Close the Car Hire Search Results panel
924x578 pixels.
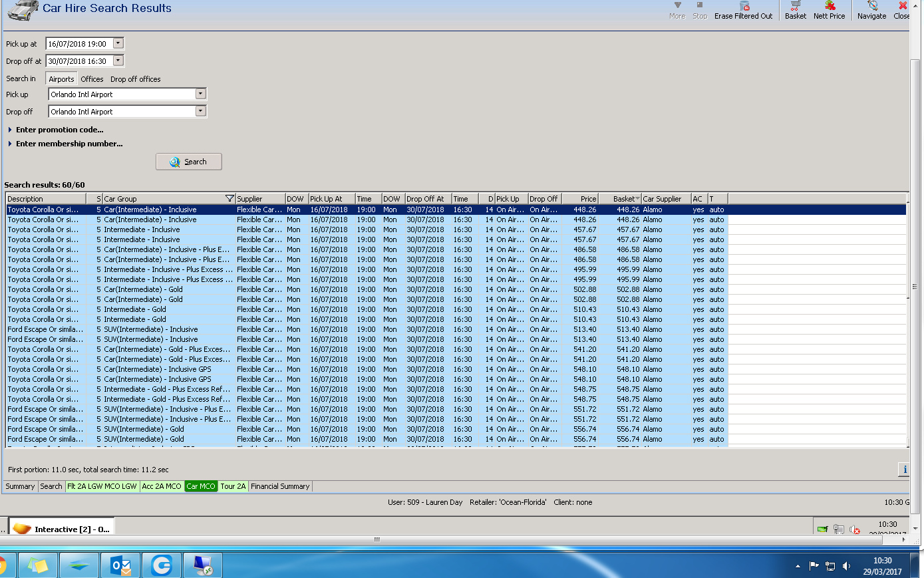tap(903, 6)
